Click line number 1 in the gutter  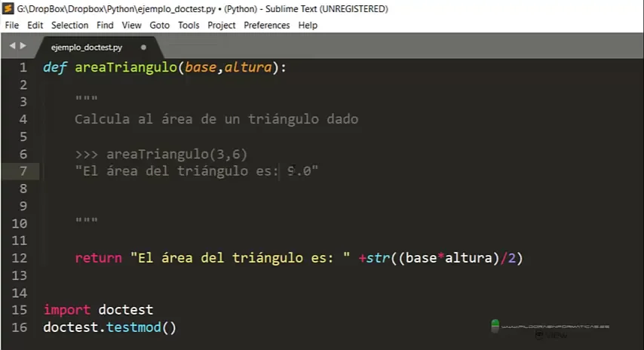pos(23,67)
